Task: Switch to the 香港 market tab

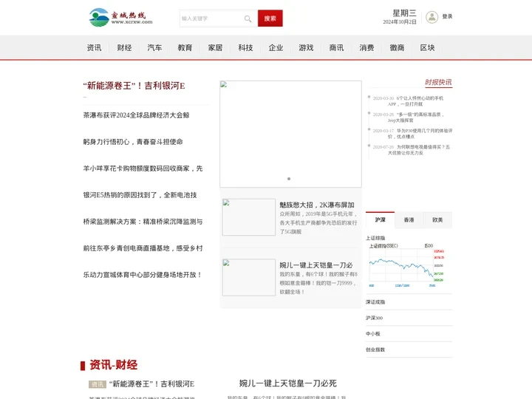Action: [x=409, y=220]
